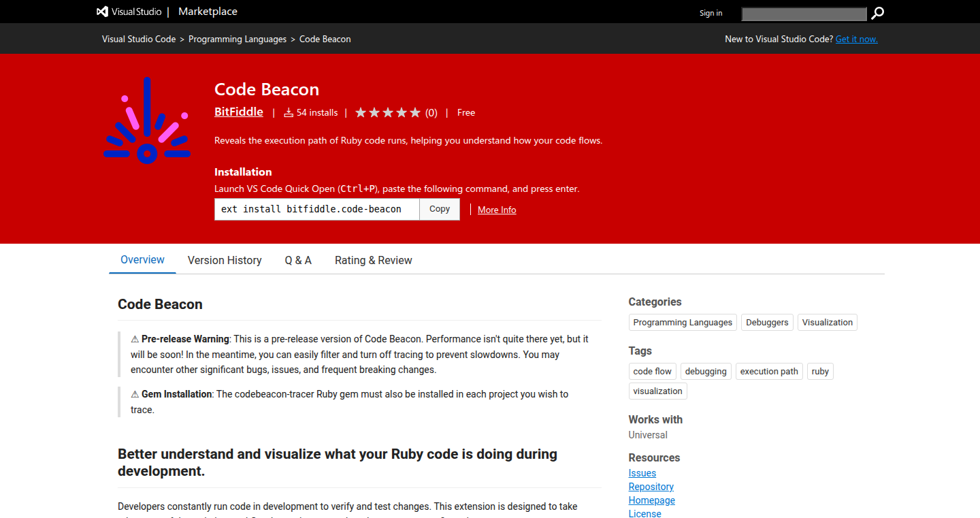The image size is (980, 518).
Task: Open the Issues resource link
Action: tap(642, 473)
